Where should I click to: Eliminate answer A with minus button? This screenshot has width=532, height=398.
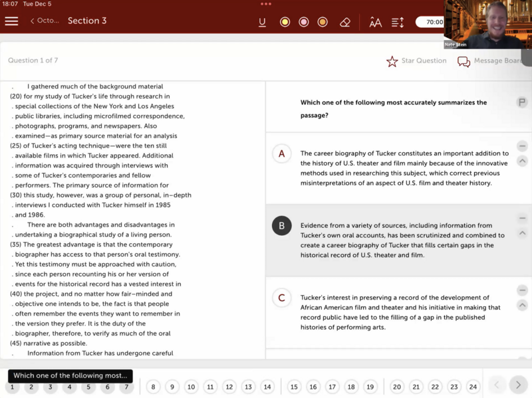point(522,146)
